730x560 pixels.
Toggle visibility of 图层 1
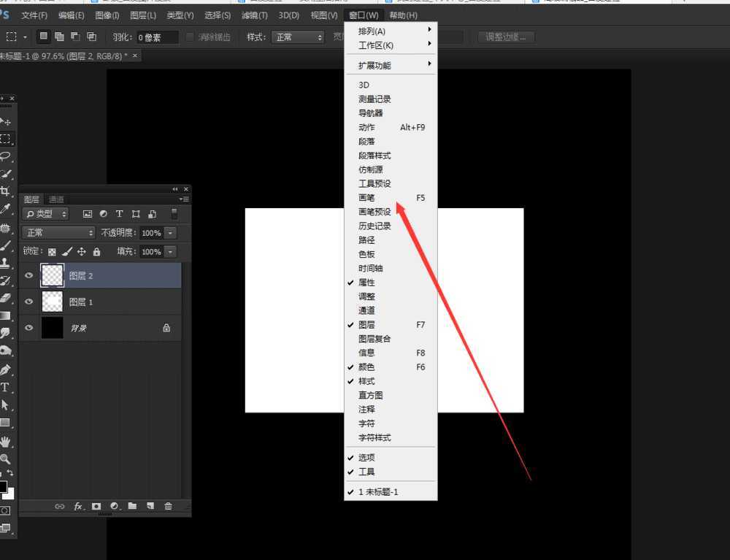coord(29,302)
